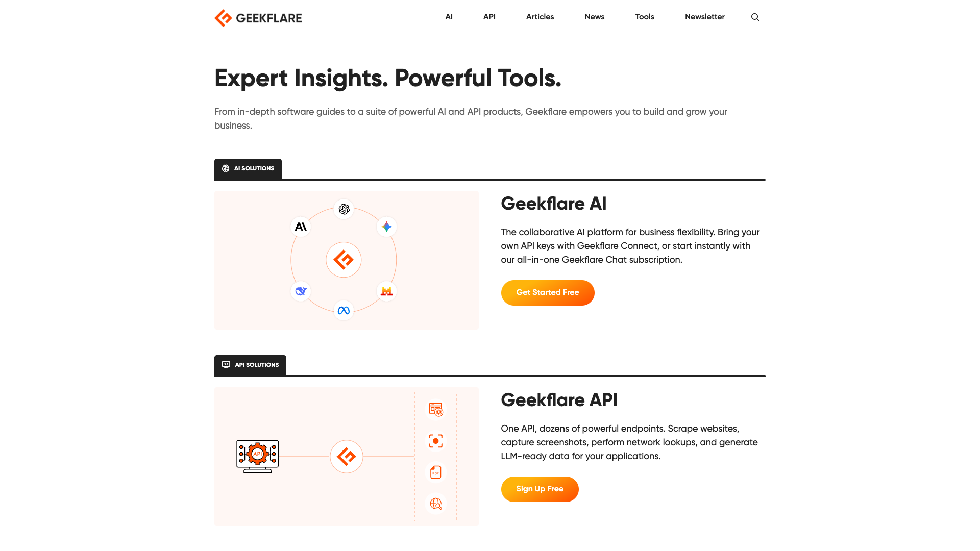Click the website scraping icon in API graphic
Image resolution: width=980 pixels, height=551 pixels.
435,410
